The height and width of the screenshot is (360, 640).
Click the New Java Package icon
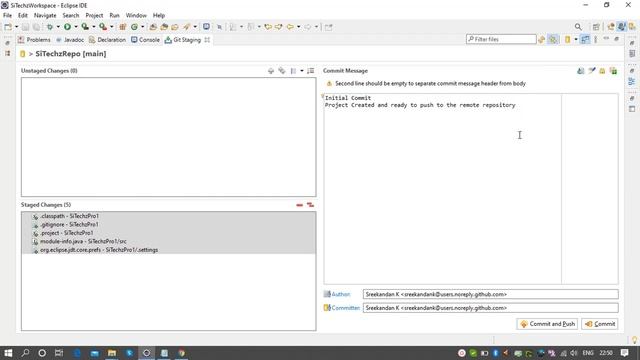[122, 27]
